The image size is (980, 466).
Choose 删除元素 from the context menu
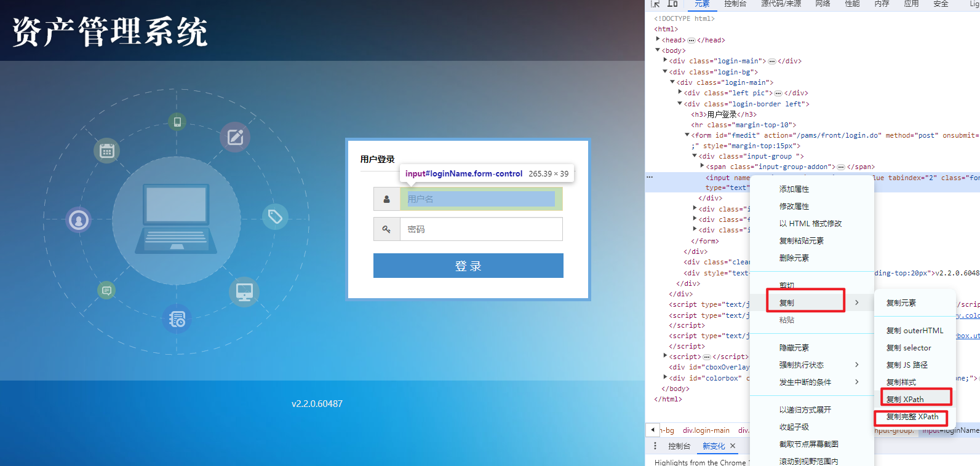812,258
